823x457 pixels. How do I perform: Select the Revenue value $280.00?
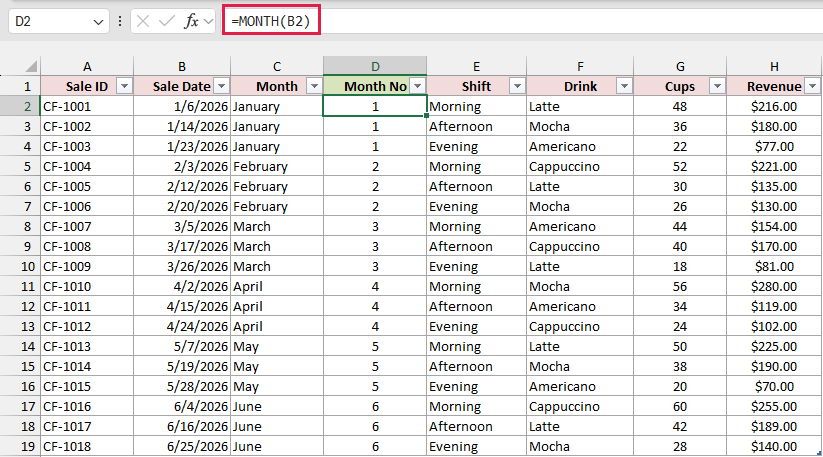click(774, 286)
